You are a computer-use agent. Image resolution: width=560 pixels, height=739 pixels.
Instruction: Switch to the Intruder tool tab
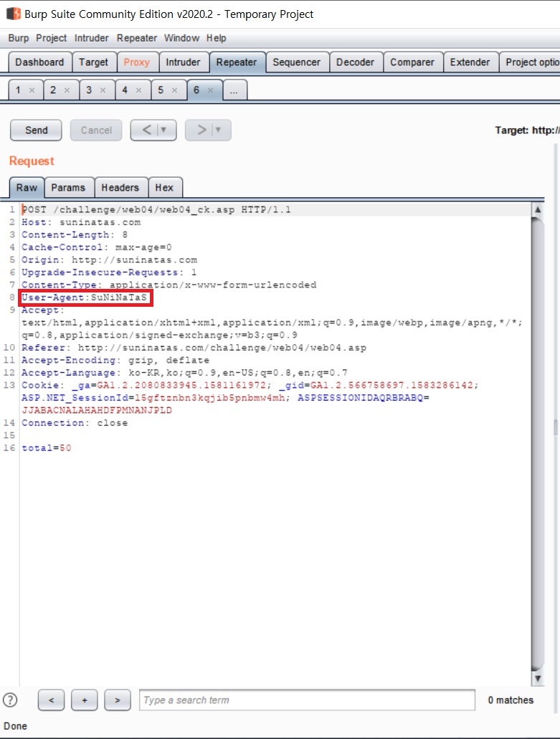click(183, 62)
